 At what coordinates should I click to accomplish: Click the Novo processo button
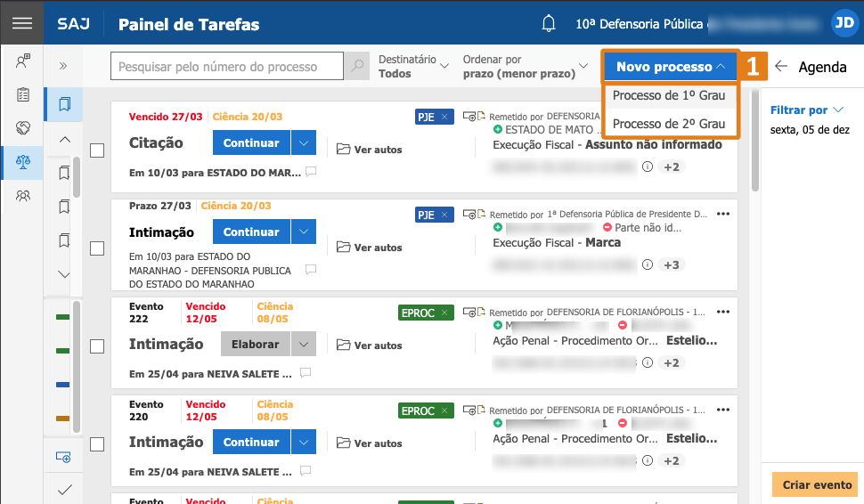coord(671,67)
